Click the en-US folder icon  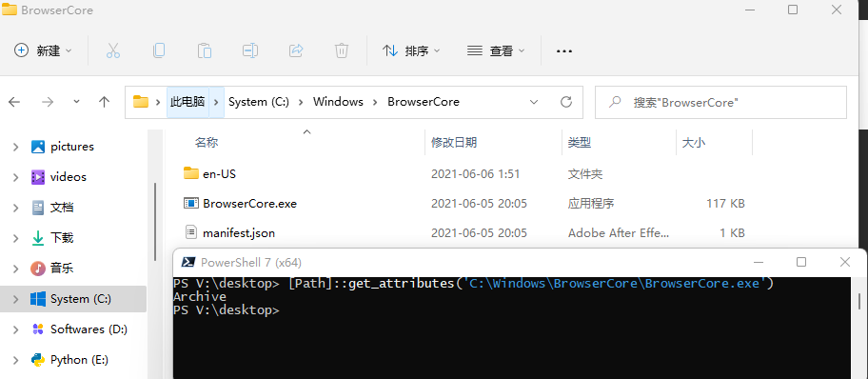point(191,173)
